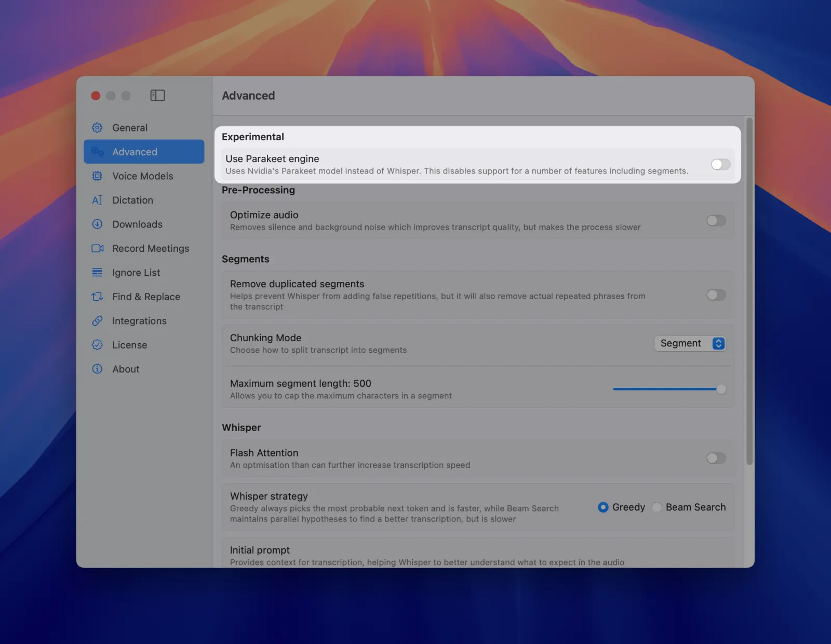Click the Record Meetings camera icon

click(x=97, y=248)
